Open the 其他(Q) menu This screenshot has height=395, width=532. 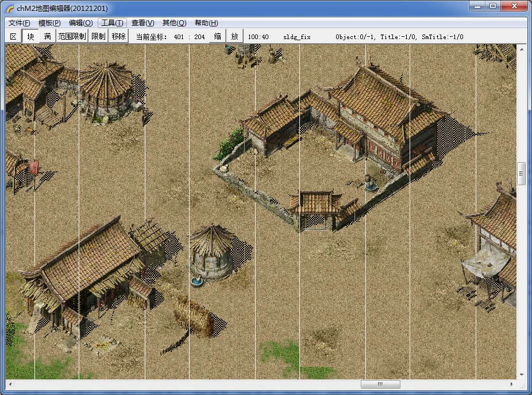[174, 23]
